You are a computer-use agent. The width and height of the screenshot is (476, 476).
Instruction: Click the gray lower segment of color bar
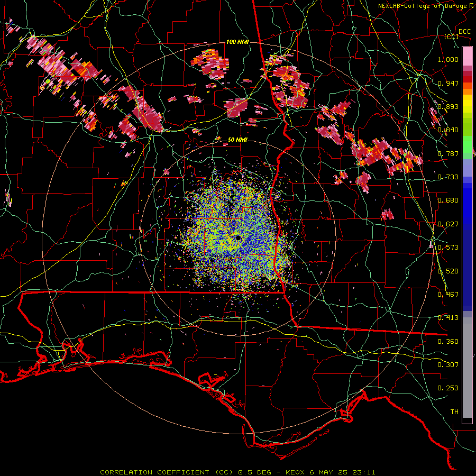467,368
